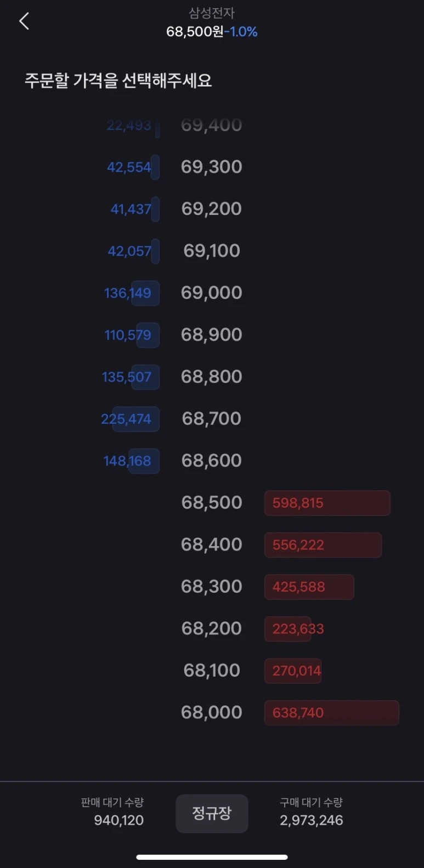Tap the back arrow icon

24,21
